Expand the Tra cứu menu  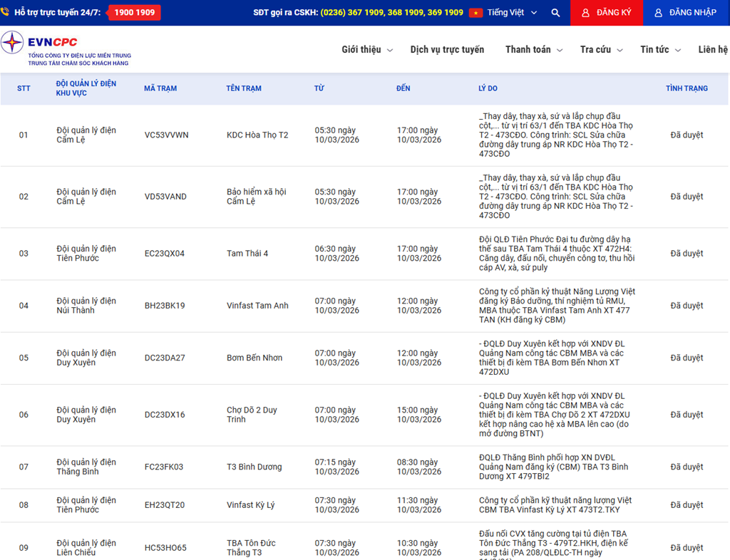(x=601, y=50)
